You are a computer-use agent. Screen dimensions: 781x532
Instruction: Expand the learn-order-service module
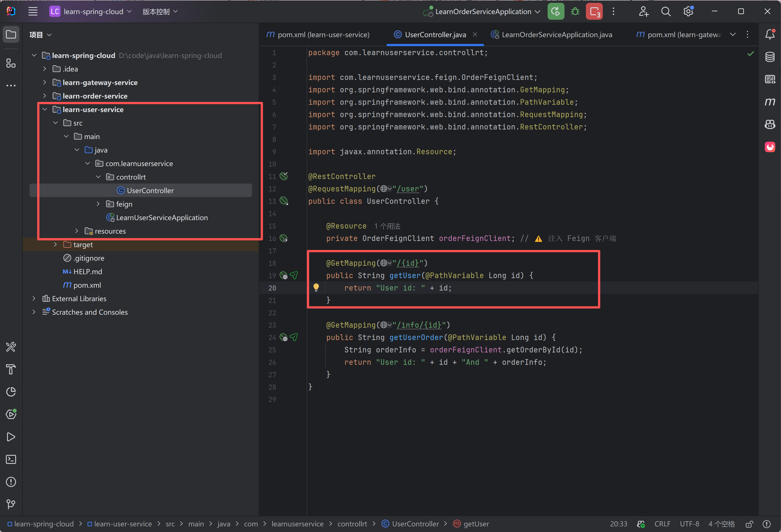pos(45,96)
